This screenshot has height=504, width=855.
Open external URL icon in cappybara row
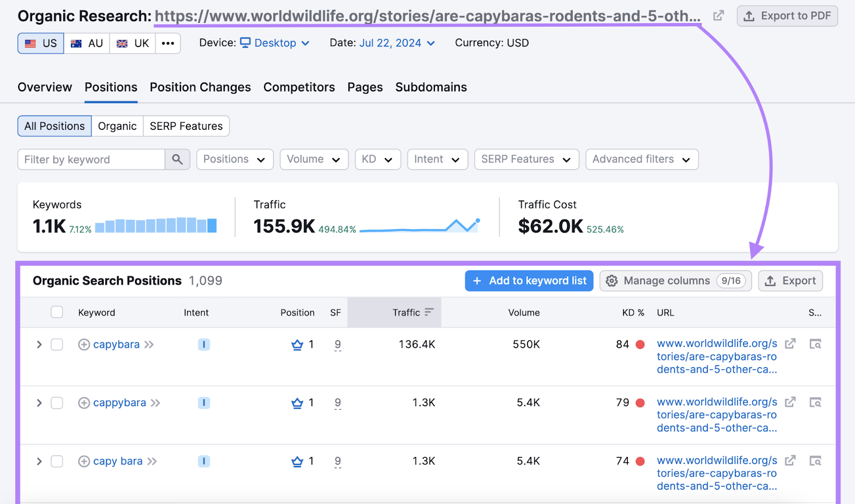pyautogui.click(x=790, y=402)
